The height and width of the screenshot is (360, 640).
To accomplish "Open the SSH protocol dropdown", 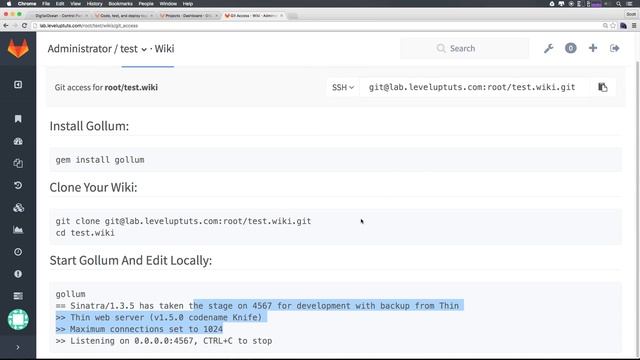I will [343, 87].
